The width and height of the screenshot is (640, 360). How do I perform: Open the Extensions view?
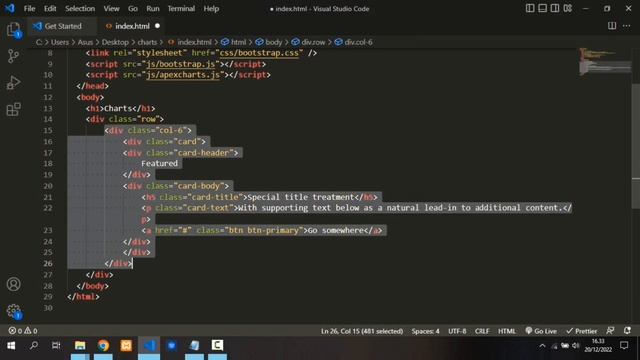click(x=13, y=109)
